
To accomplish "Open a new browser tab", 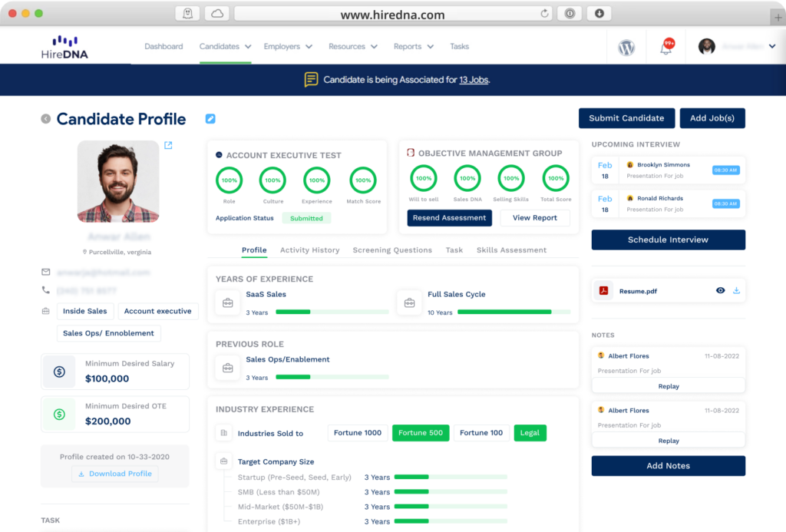I will point(778,18).
